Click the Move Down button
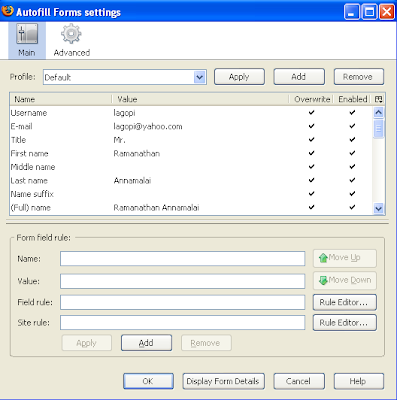 point(345,280)
